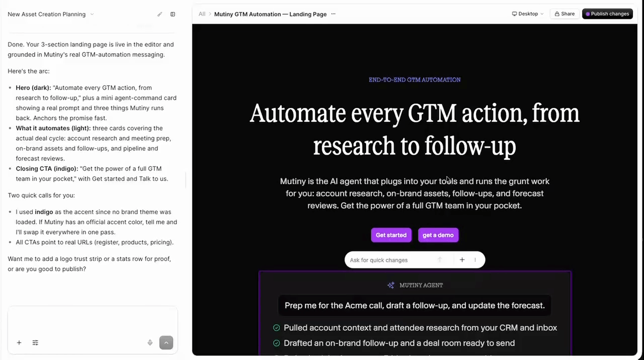The width and height of the screenshot is (644, 360).
Task: Open the plus attachment menu in chat composer
Action: click(19, 343)
